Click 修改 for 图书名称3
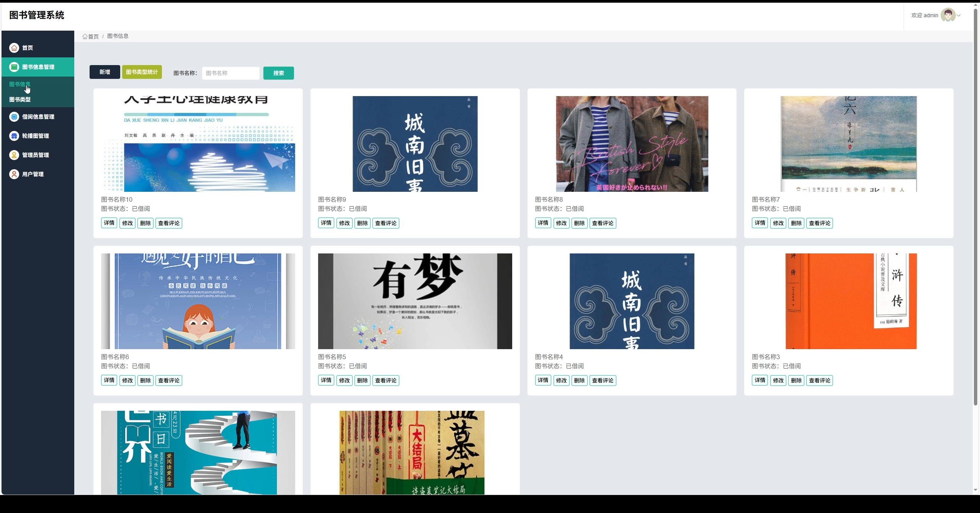 click(778, 380)
